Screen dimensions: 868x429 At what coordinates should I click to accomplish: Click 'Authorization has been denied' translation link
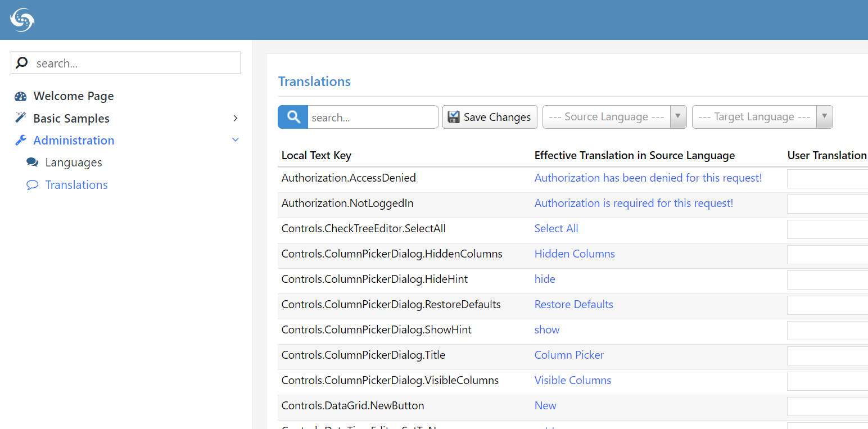(648, 178)
